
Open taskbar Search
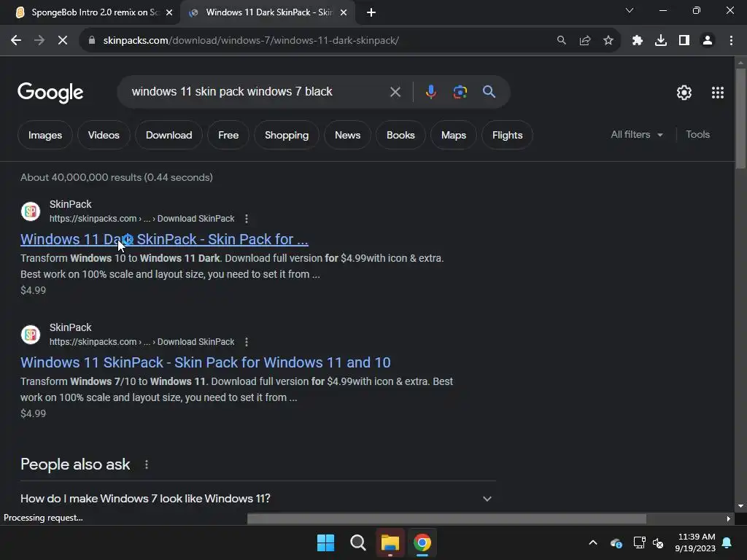pos(357,542)
